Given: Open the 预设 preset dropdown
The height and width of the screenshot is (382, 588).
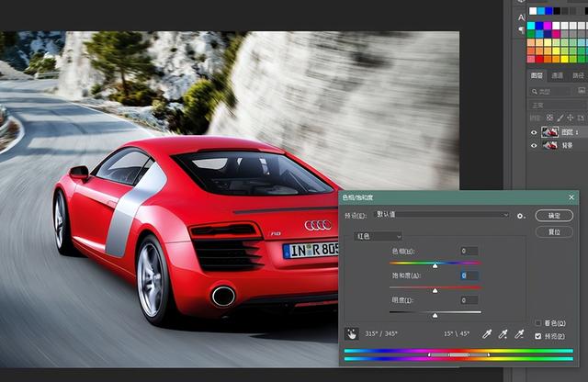Looking at the screenshot, I should tap(439, 215).
